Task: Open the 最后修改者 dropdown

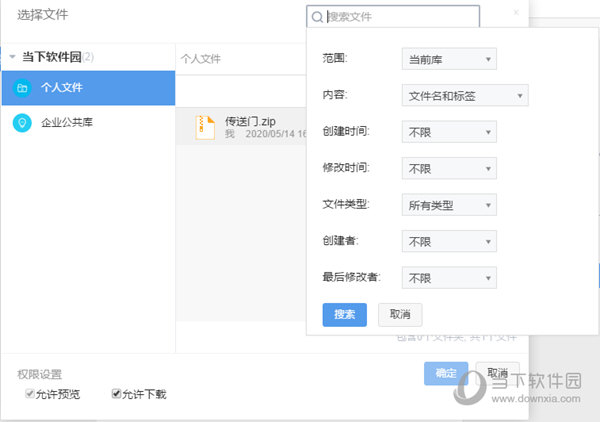Action: [448, 277]
